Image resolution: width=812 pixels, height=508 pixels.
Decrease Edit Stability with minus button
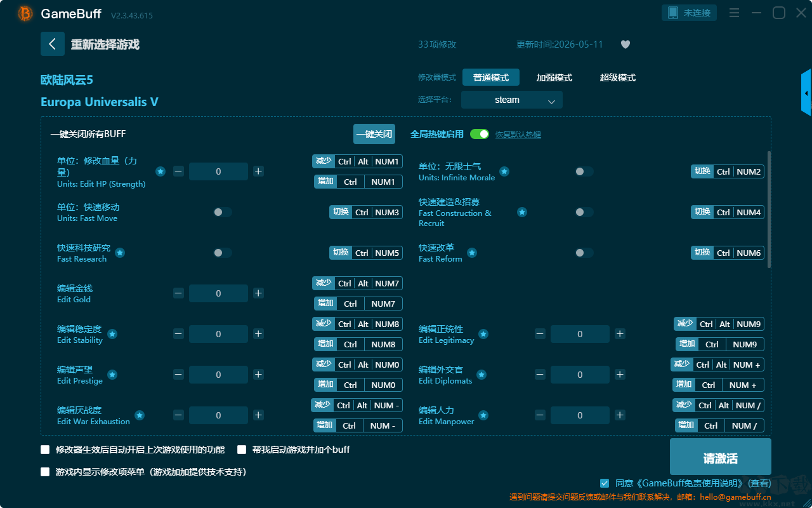pyautogui.click(x=179, y=334)
